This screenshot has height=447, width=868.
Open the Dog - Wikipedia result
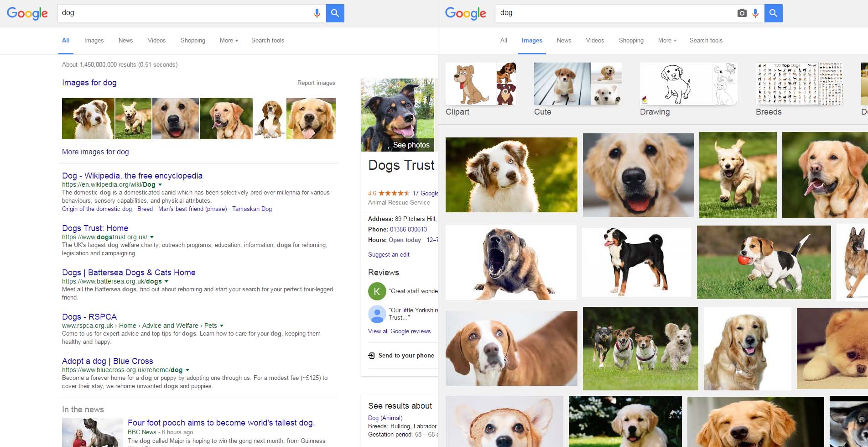132,176
